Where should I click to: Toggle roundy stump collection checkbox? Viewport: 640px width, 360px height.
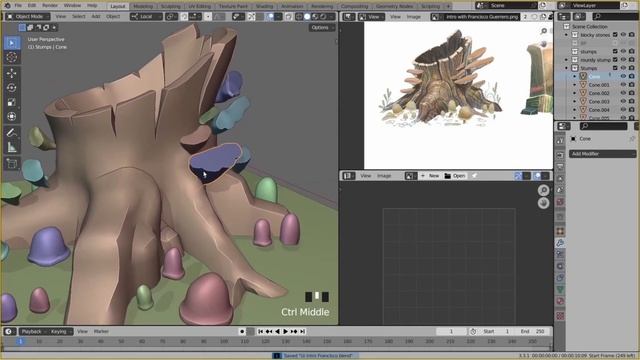615,60
